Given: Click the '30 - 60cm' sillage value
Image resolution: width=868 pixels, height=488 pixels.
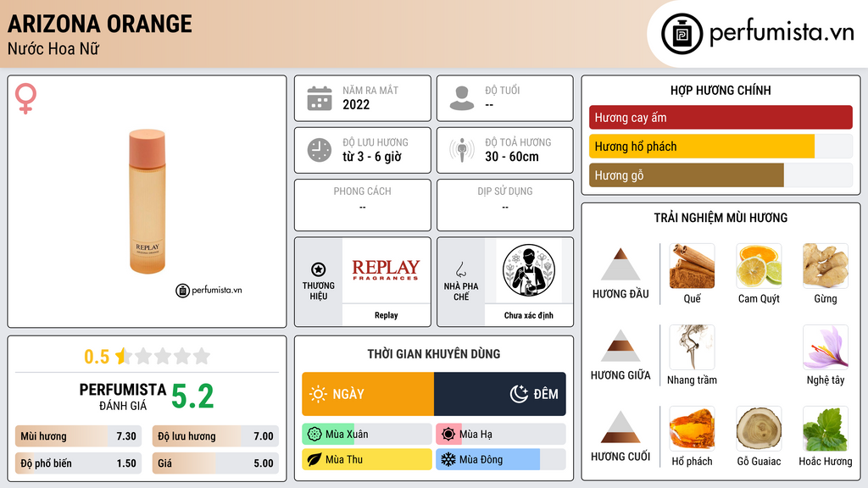Looking at the screenshot, I should coord(512,157).
